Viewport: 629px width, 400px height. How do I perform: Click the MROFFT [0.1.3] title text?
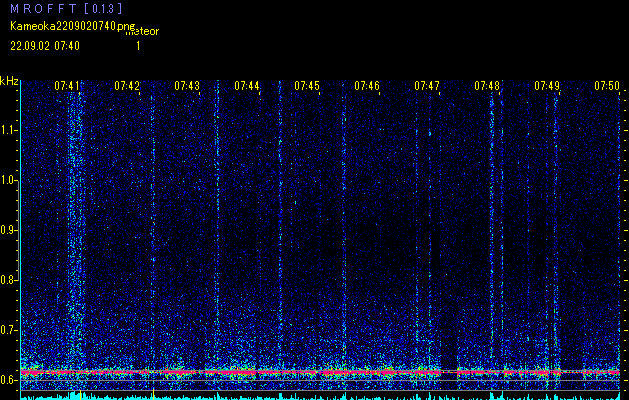(x=66, y=8)
